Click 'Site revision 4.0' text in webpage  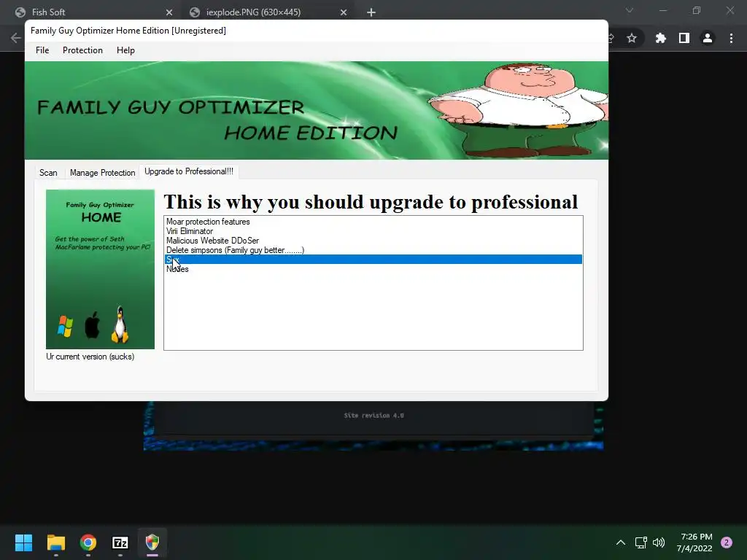374,415
